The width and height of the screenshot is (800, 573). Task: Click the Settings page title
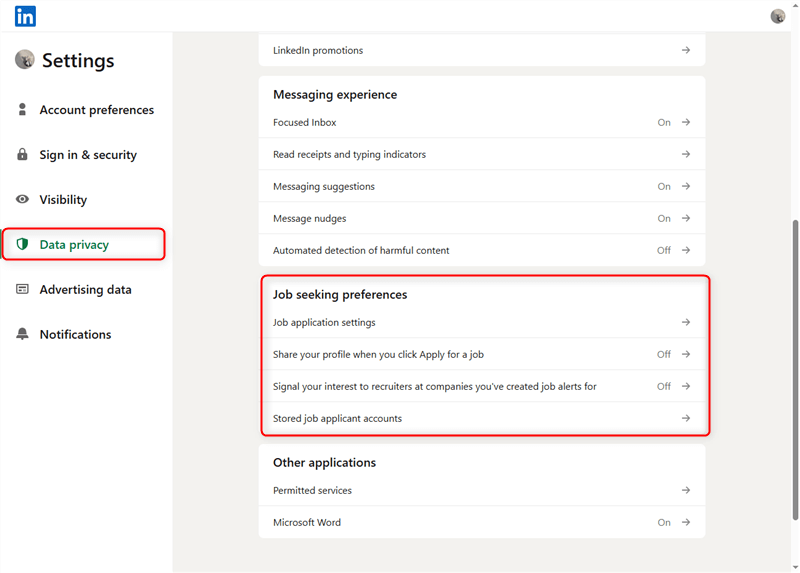click(x=78, y=60)
